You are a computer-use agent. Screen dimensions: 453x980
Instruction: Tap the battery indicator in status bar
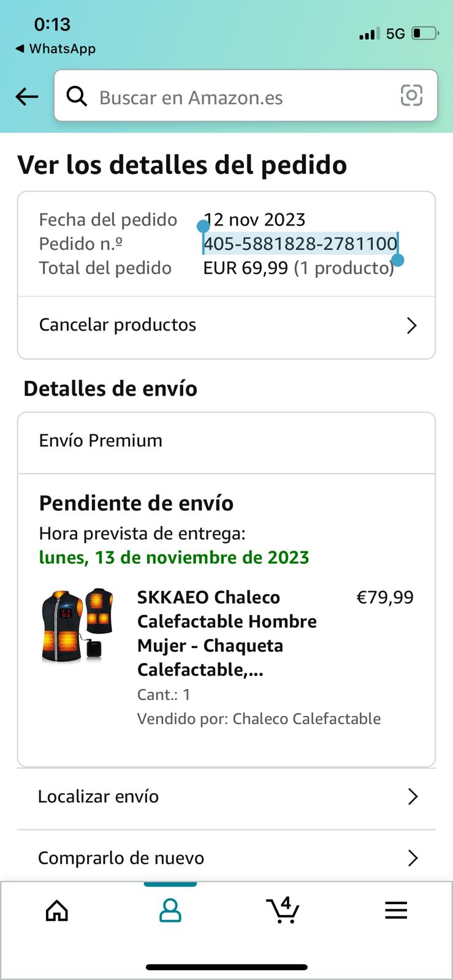pyautogui.click(x=425, y=33)
